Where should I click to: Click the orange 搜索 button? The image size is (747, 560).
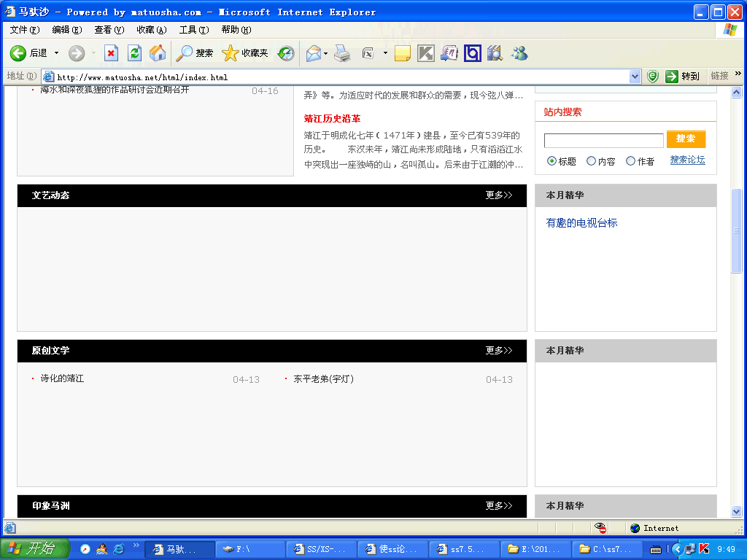(686, 139)
